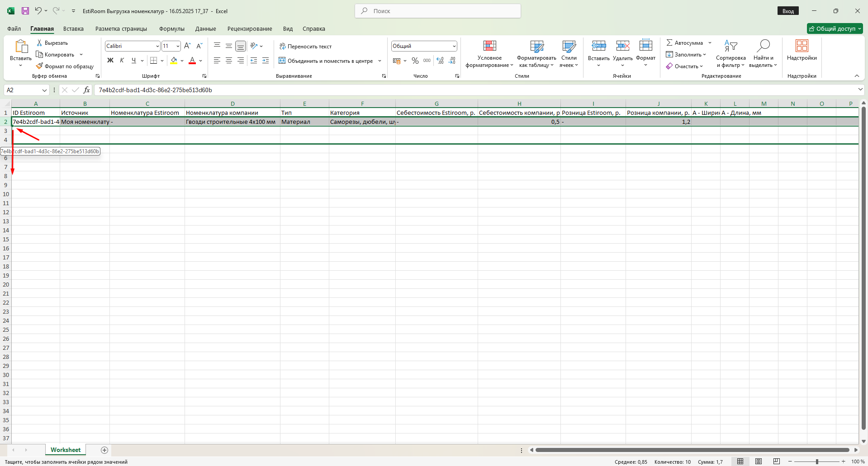Open the Calibri font name dropdown
This screenshot has width=868, height=466.
[x=157, y=46]
